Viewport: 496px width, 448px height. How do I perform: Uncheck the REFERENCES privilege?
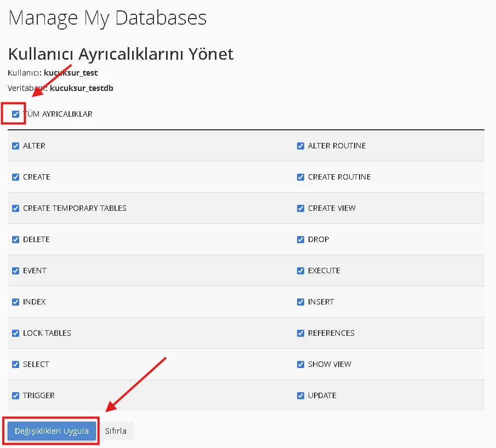coord(300,332)
